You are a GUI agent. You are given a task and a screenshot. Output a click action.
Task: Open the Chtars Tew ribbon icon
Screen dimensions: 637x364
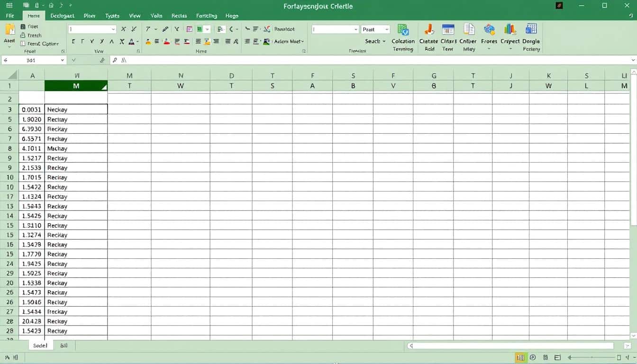(448, 29)
